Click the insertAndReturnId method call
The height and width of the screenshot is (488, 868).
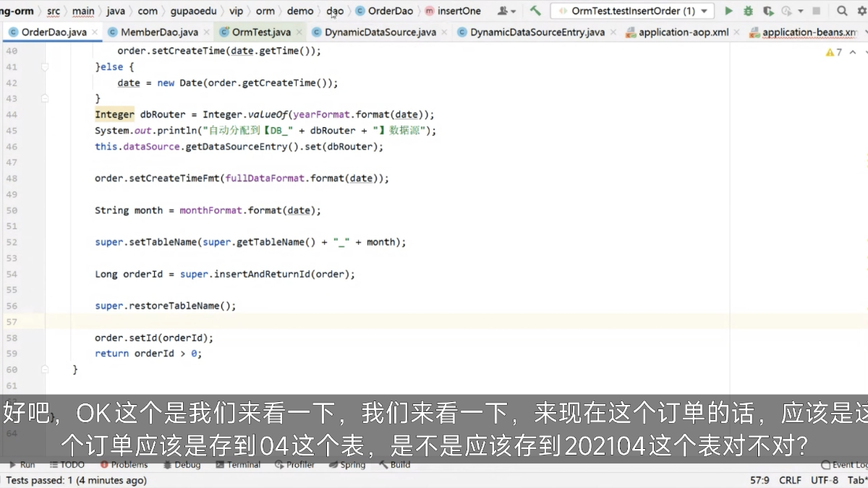262,274
